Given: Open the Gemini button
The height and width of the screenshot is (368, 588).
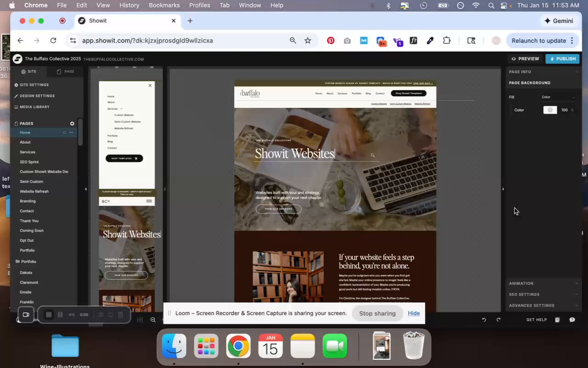Looking at the screenshot, I should [x=558, y=21].
